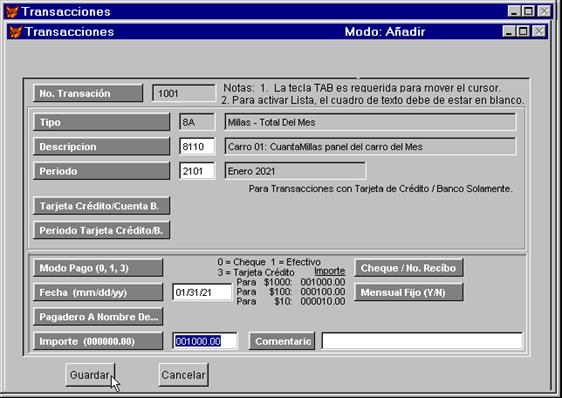Click the Cancelar button

(183, 375)
